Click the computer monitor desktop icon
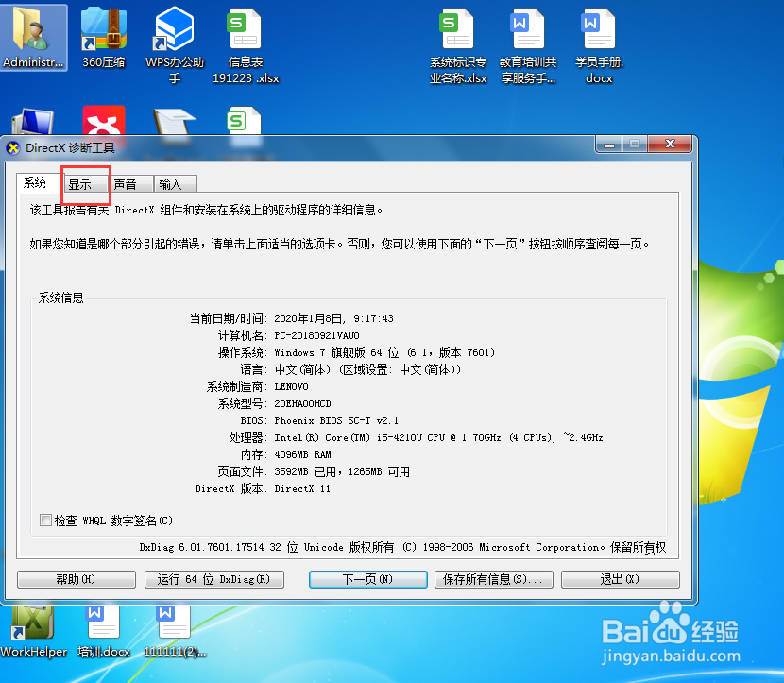 coord(32,122)
